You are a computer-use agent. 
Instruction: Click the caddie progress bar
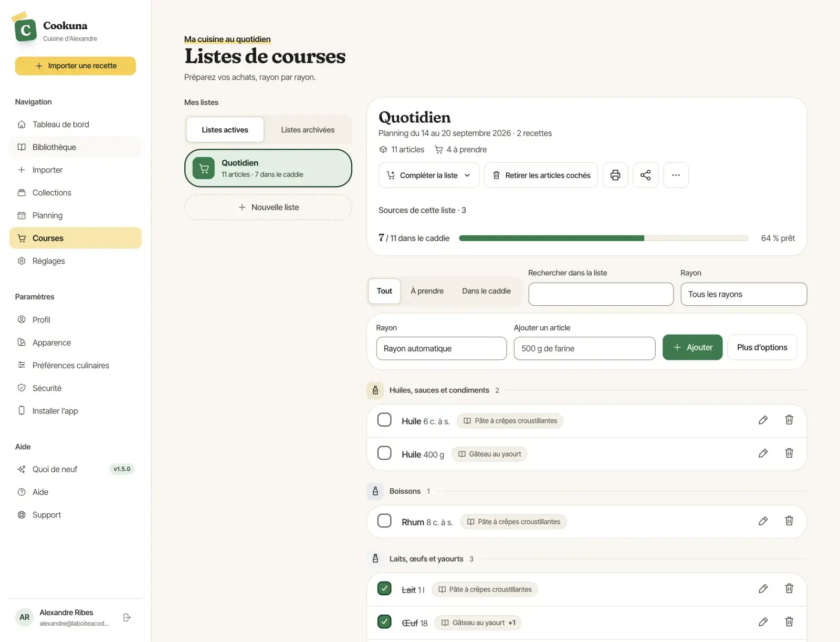pos(603,238)
